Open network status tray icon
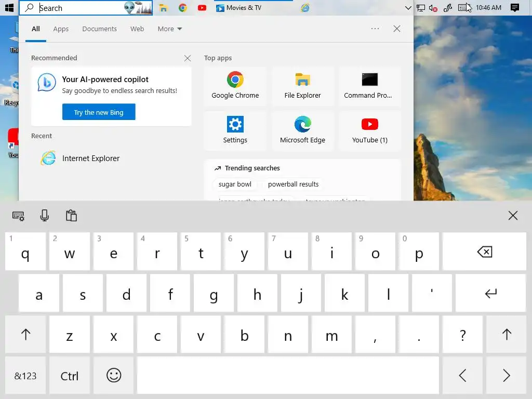 [x=421, y=8]
